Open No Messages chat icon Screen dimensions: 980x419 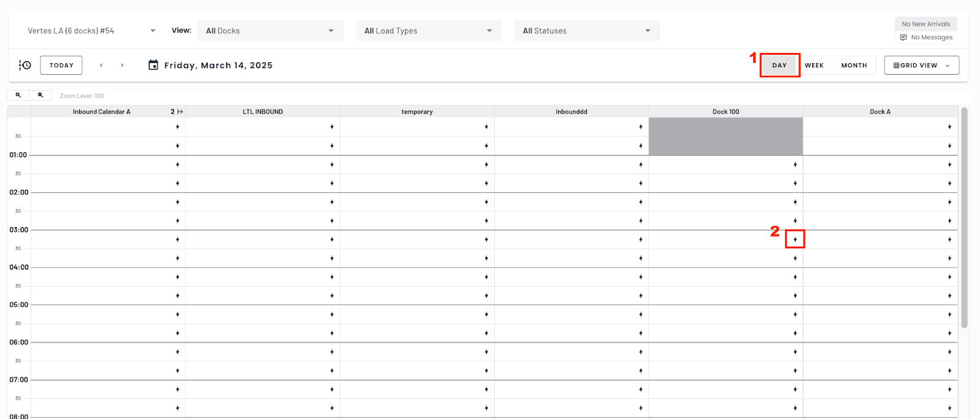point(903,37)
